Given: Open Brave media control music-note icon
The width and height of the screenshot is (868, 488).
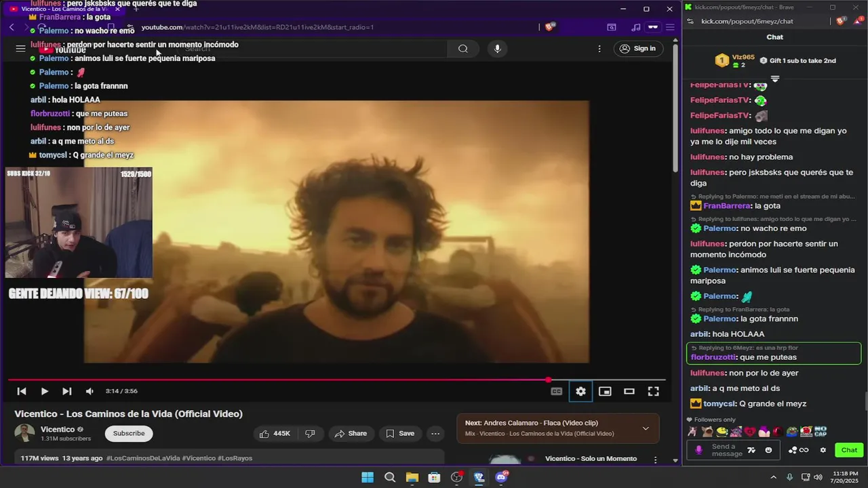Looking at the screenshot, I should tap(635, 27).
